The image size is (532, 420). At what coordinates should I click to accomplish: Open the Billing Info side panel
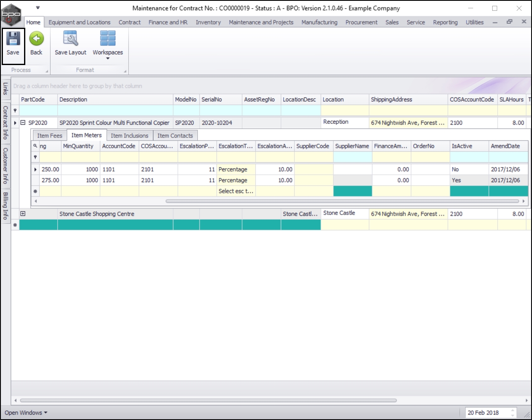(5, 205)
